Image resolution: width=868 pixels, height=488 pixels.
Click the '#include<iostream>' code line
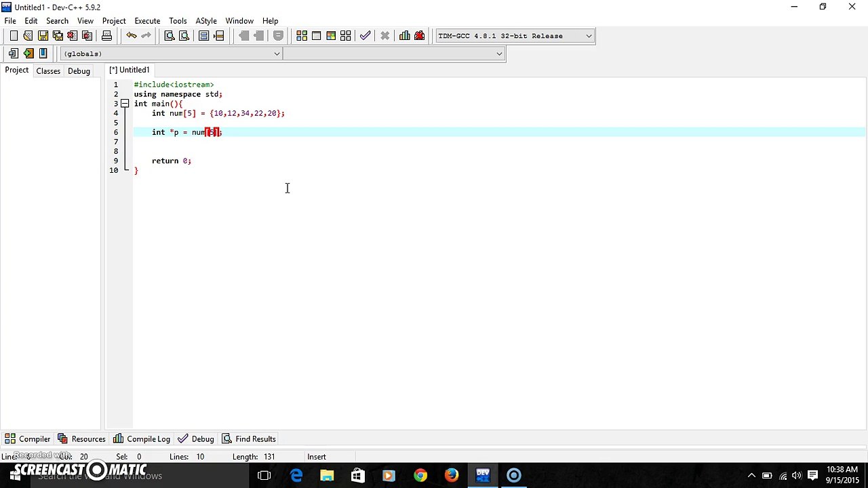[174, 85]
